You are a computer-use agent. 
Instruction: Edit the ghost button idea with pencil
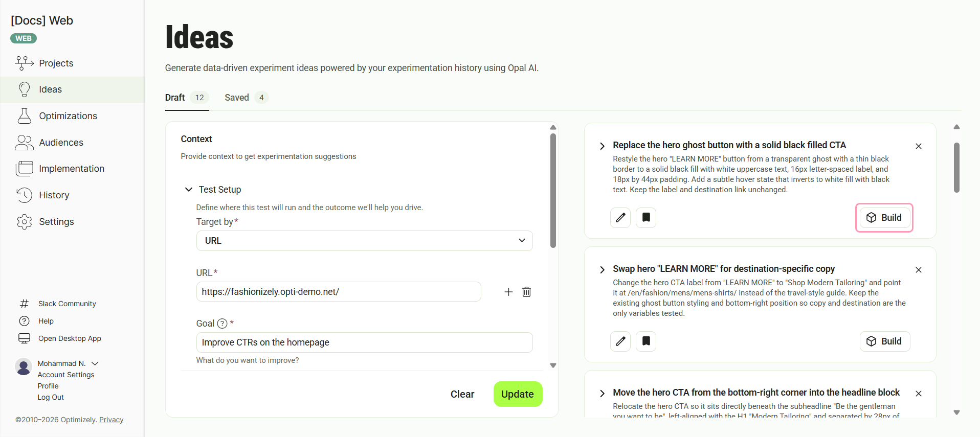(x=620, y=218)
